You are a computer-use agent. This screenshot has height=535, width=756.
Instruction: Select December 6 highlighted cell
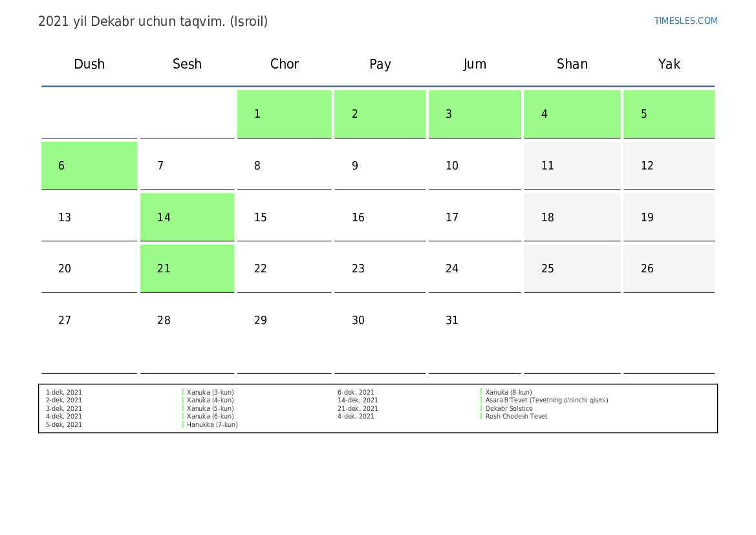[89, 166]
